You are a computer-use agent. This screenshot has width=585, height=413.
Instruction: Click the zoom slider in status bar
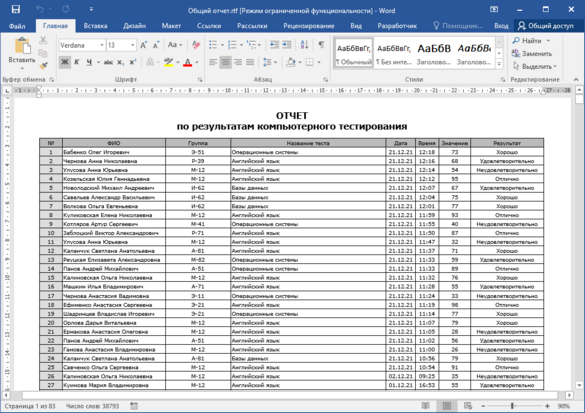(x=512, y=406)
